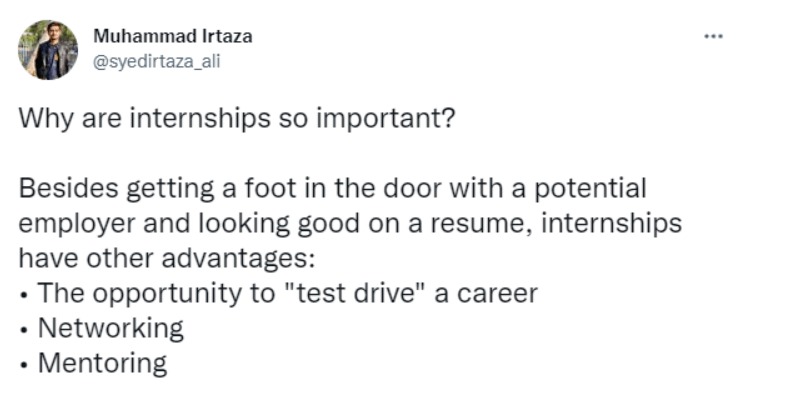Open the three-dot More options menu

[712, 37]
